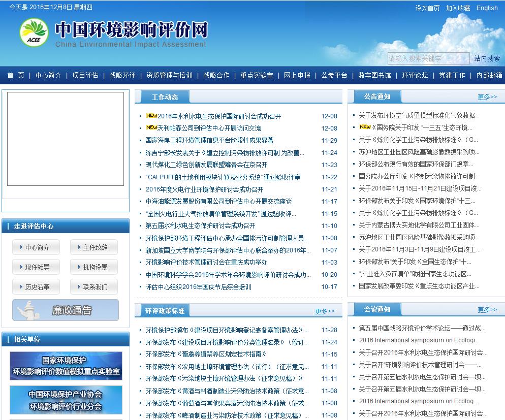Open 中国环境保护产业协会 banner

pos(66,400)
